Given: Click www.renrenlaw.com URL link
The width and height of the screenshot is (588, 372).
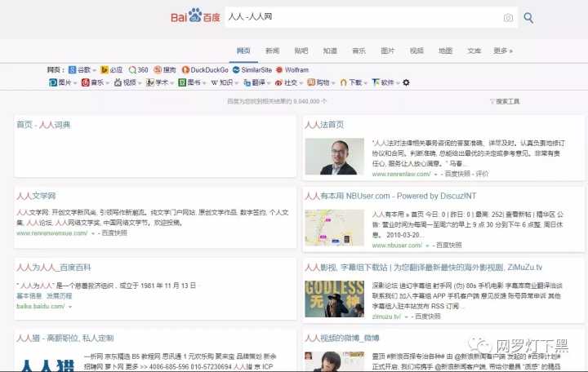Looking at the screenshot, I should pyautogui.click(x=401, y=174).
